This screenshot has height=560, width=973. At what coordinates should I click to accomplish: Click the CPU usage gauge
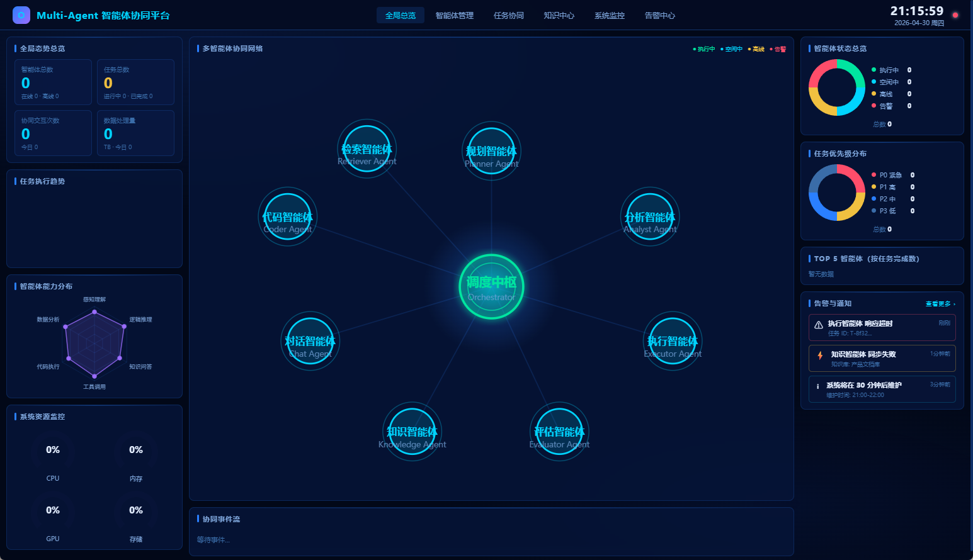pos(53,450)
